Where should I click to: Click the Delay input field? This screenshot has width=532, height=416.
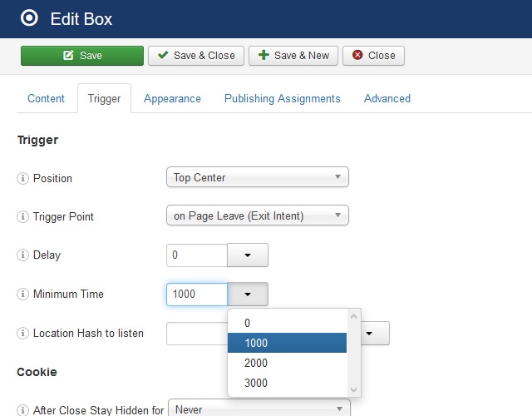point(197,255)
